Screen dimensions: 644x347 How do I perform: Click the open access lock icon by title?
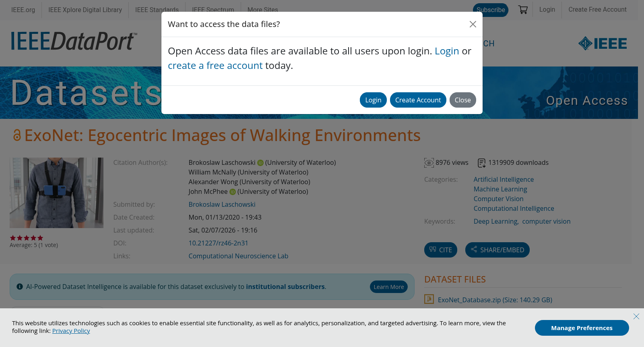(17, 135)
